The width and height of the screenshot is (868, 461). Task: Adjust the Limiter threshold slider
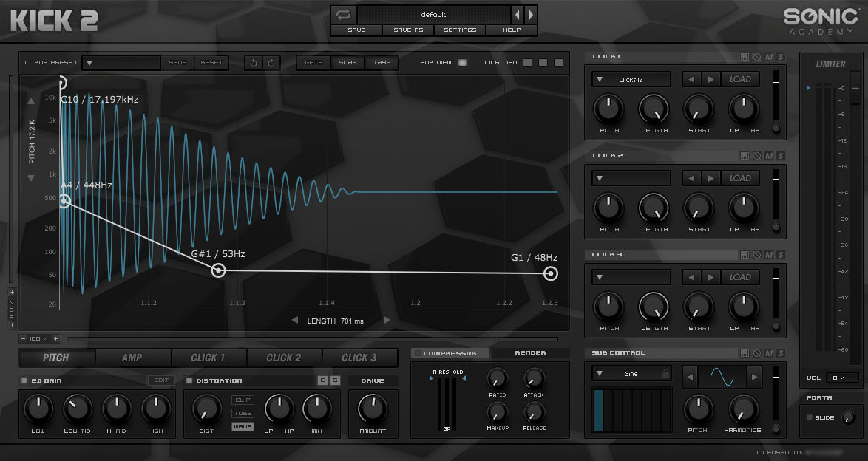[x=855, y=89]
